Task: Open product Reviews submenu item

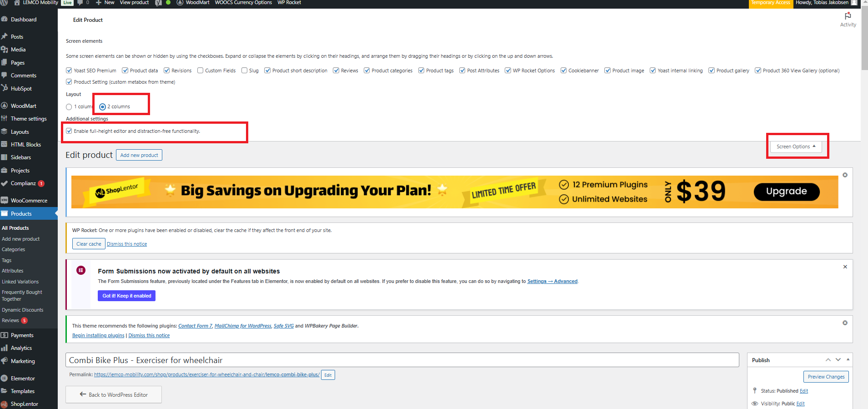Action: [10, 320]
